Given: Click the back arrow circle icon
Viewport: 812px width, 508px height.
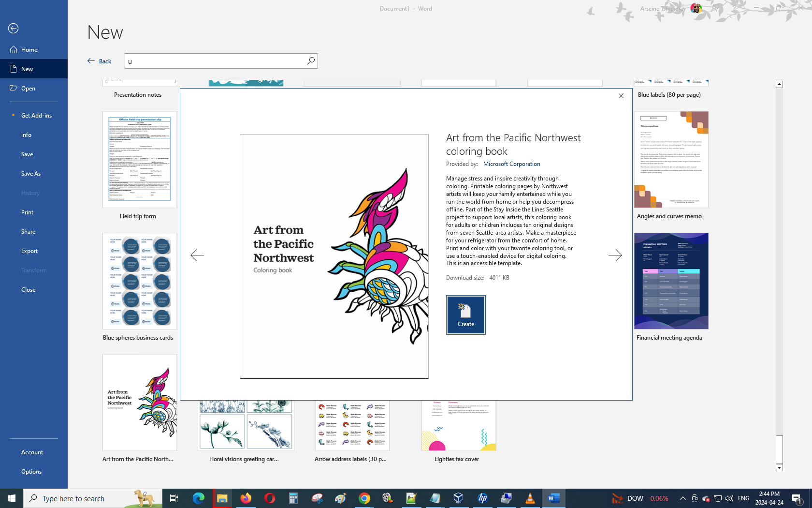Looking at the screenshot, I should (x=14, y=29).
